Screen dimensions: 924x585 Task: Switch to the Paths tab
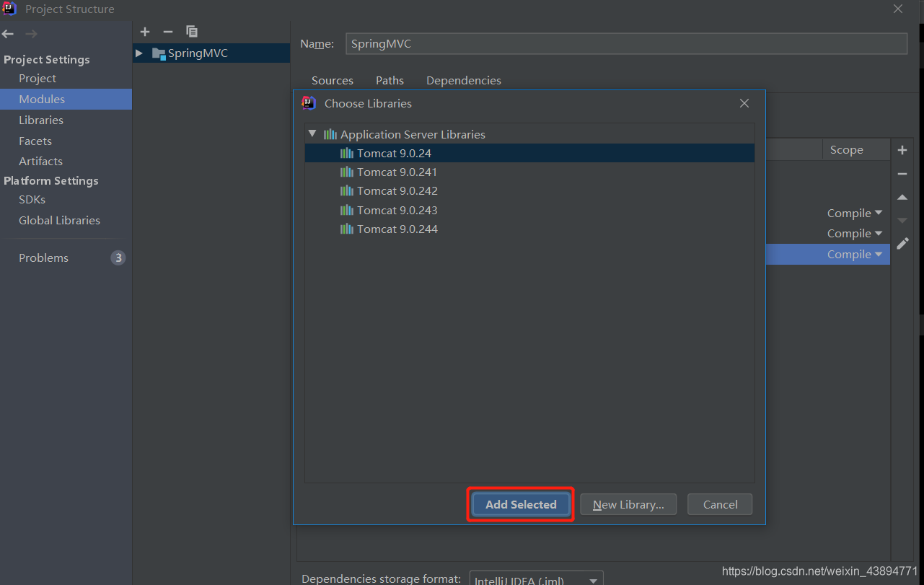point(390,81)
